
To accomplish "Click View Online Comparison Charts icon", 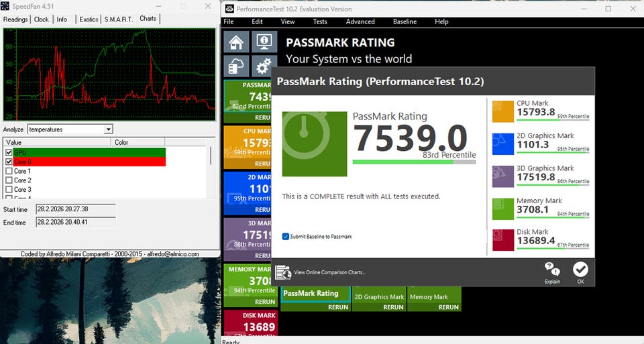I will pyautogui.click(x=283, y=272).
